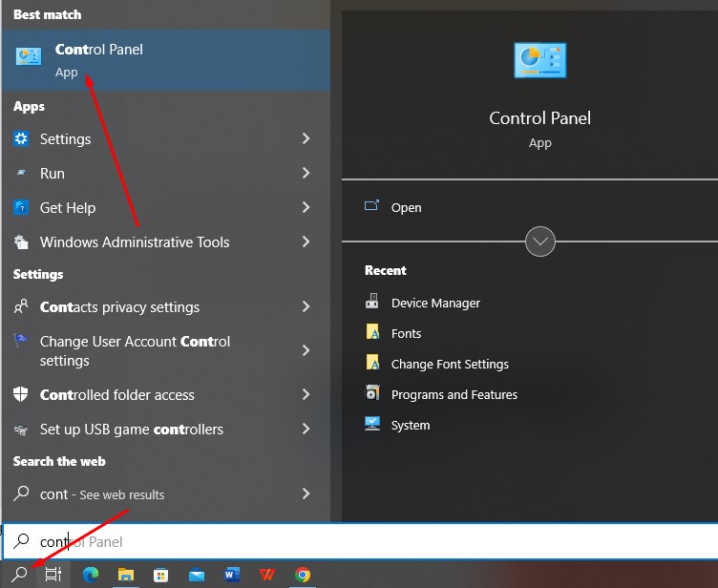The height and width of the screenshot is (588, 718).
Task: Launch Google Chrome from taskbar
Action: pyautogui.click(x=303, y=575)
